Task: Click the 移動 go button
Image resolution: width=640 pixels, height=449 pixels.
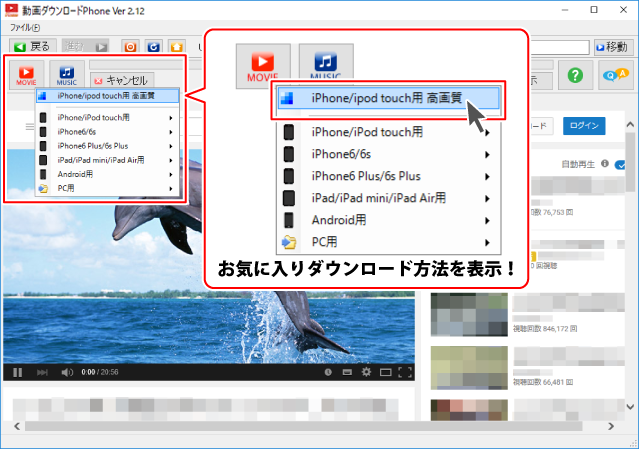Action: [613, 47]
